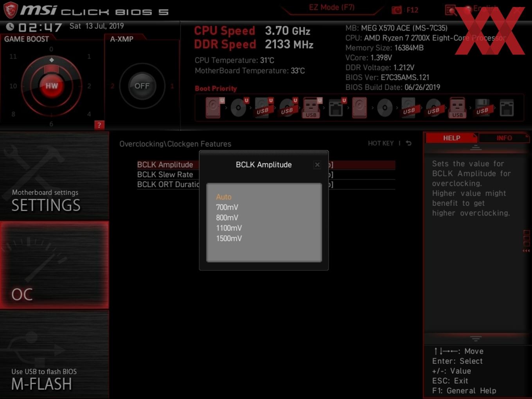Click the system time 02:47
The image size is (532, 399).
click(x=40, y=27)
